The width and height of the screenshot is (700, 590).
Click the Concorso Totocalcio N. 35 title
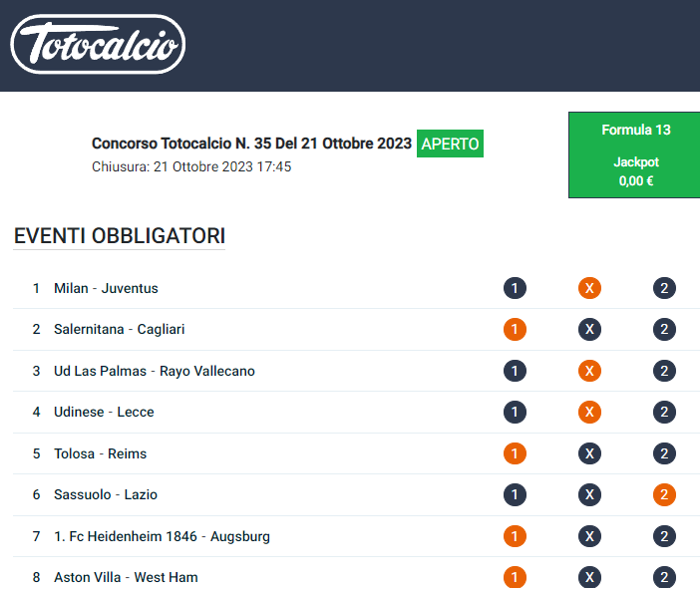pyautogui.click(x=251, y=144)
